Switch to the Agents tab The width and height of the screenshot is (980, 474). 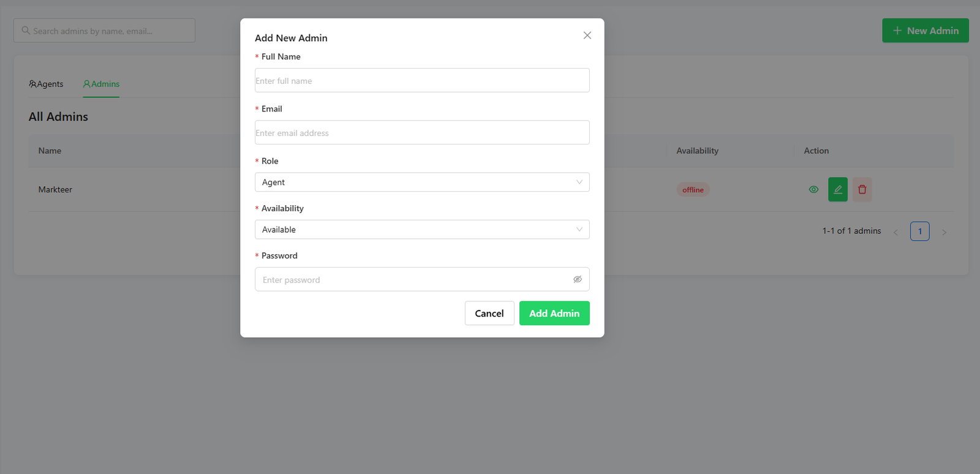tap(46, 84)
